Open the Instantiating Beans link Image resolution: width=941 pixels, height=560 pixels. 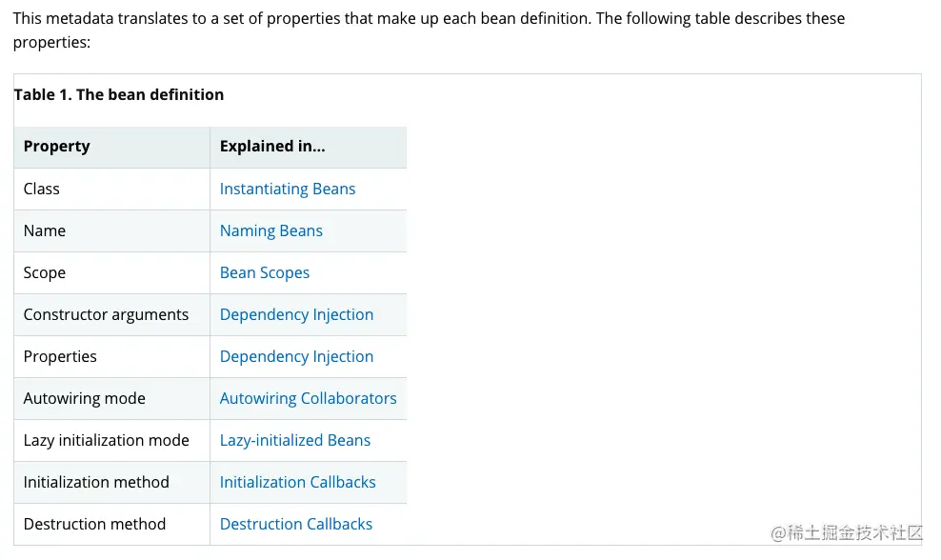pyautogui.click(x=287, y=189)
